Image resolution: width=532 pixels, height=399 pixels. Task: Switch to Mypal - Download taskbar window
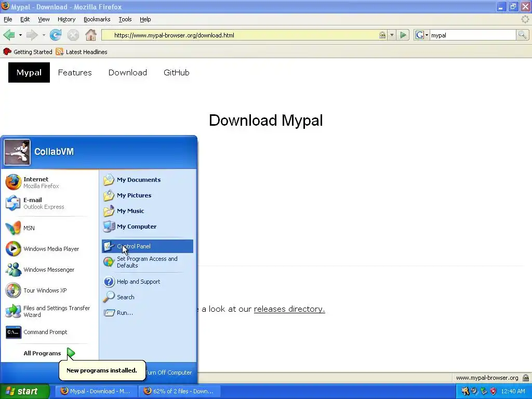(96, 391)
